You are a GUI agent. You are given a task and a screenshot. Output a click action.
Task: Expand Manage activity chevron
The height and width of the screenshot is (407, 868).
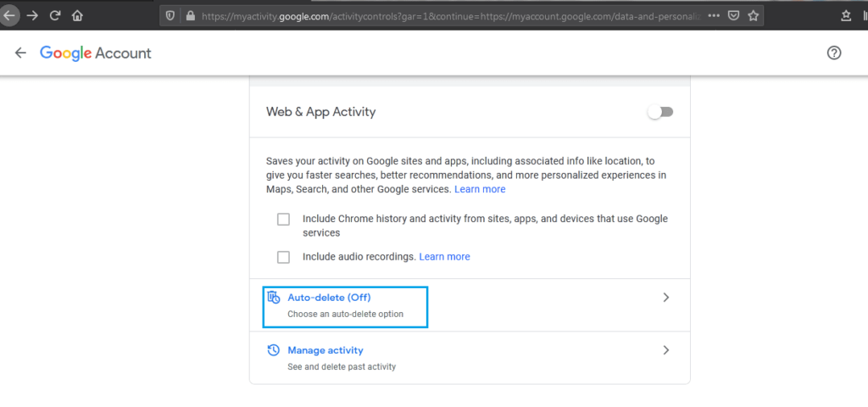pyautogui.click(x=666, y=350)
